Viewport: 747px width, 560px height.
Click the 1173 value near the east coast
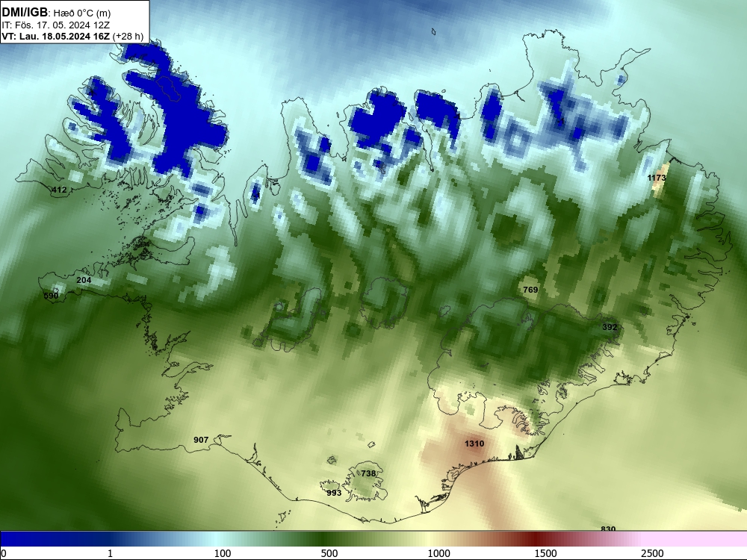pyautogui.click(x=657, y=178)
